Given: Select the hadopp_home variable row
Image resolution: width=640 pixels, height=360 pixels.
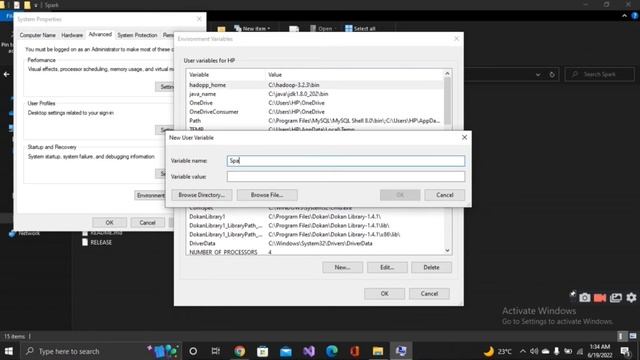Looking at the screenshot, I should 315,85.
